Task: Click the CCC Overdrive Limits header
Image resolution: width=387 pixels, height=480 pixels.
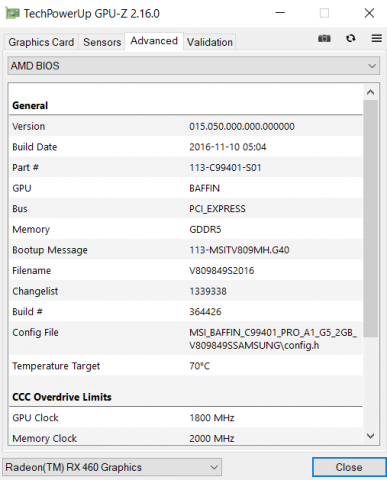Action: click(62, 397)
